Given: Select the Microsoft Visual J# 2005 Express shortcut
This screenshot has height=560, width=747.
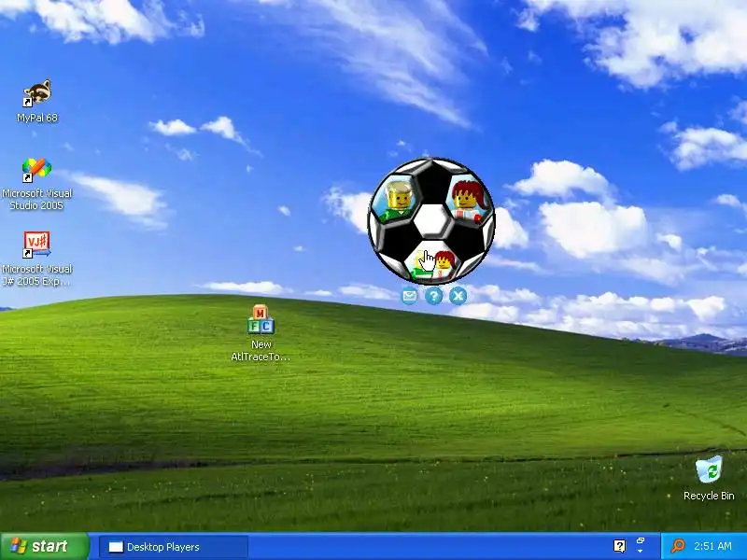Looking at the screenshot, I should point(36,259).
